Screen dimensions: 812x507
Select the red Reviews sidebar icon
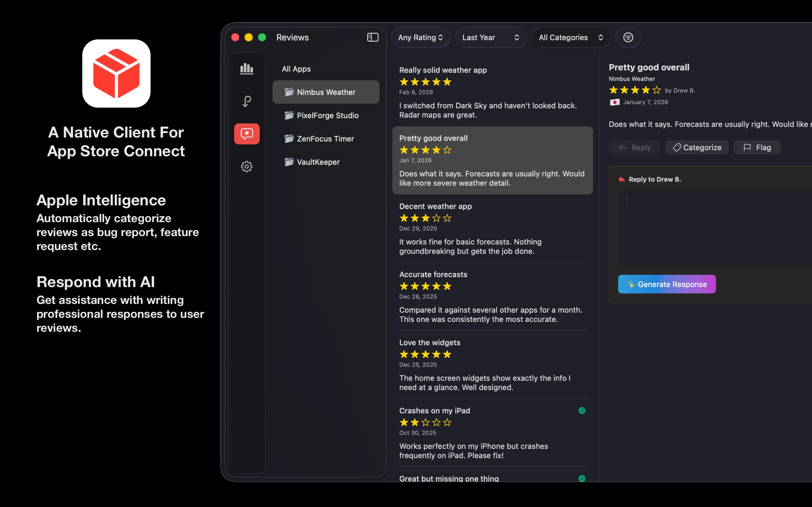(x=247, y=134)
